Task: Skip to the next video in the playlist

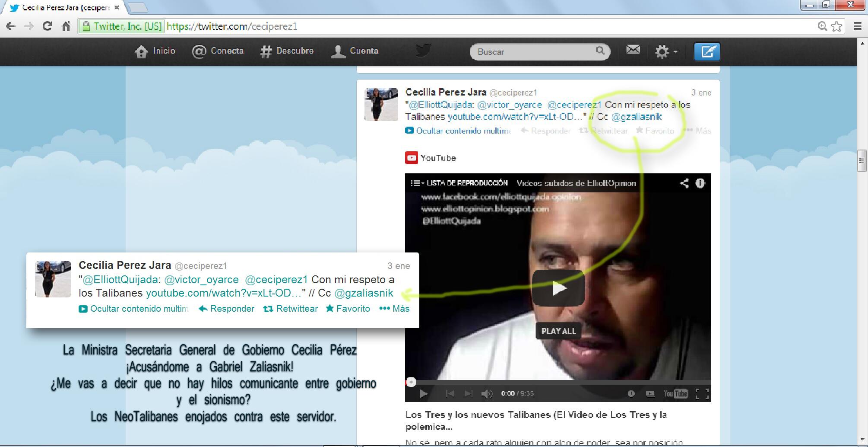Action: (469, 393)
